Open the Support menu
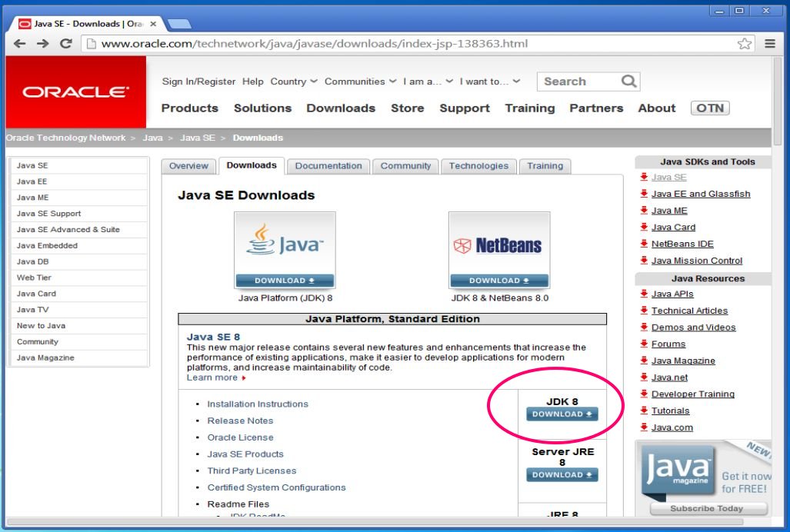 click(x=465, y=108)
